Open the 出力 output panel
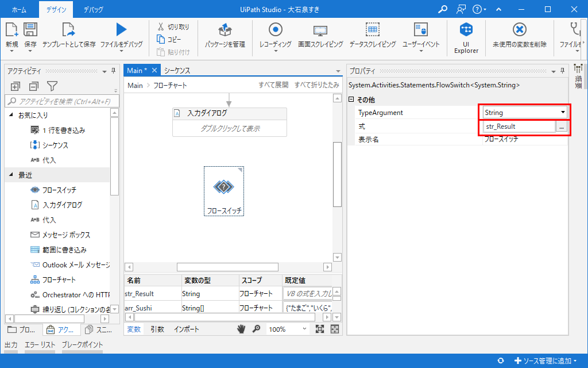The image size is (588, 368). click(11, 345)
